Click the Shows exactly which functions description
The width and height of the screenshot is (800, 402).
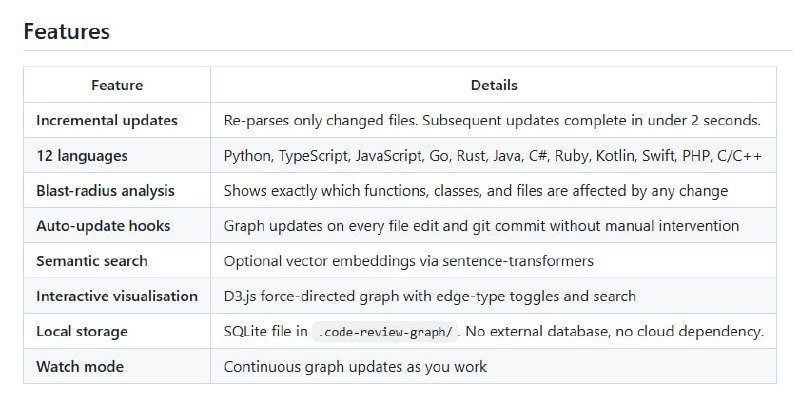click(x=475, y=190)
